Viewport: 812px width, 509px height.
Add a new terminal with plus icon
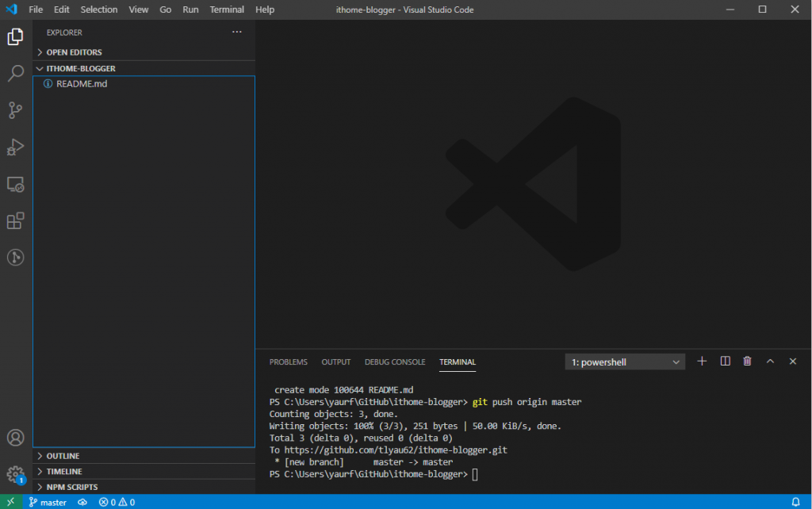click(x=702, y=362)
